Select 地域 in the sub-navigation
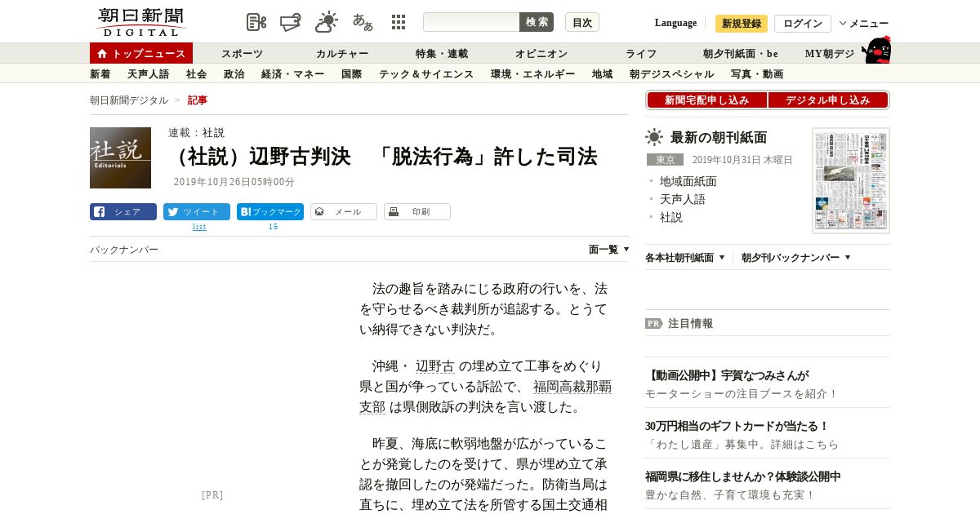The height and width of the screenshot is (514, 980). [603, 73]
